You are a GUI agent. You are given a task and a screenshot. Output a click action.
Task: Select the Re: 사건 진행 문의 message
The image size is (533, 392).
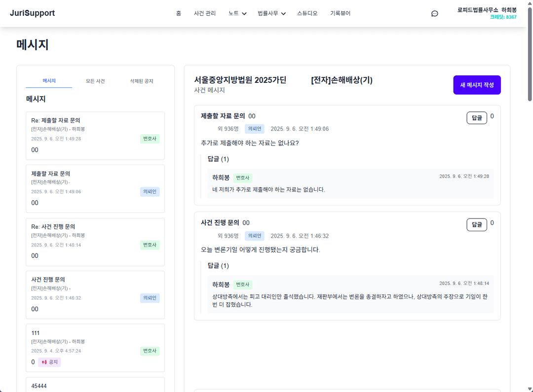95,241
